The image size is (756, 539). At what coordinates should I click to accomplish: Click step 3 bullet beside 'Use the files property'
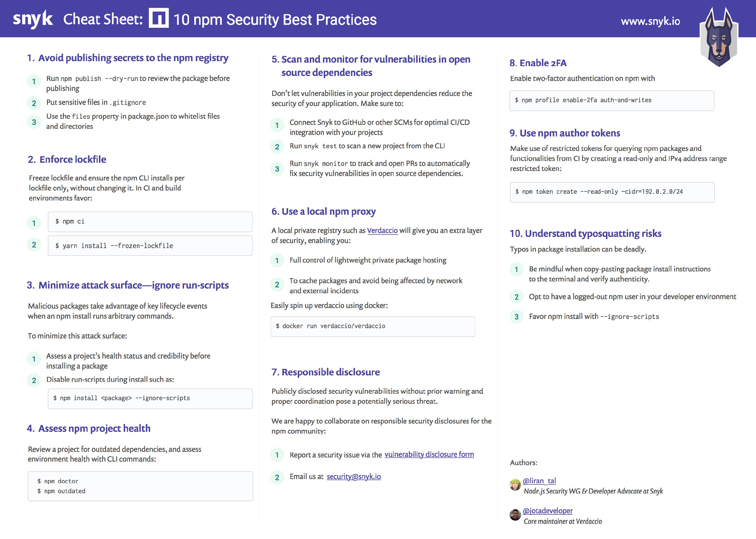(x=34, y=122)
